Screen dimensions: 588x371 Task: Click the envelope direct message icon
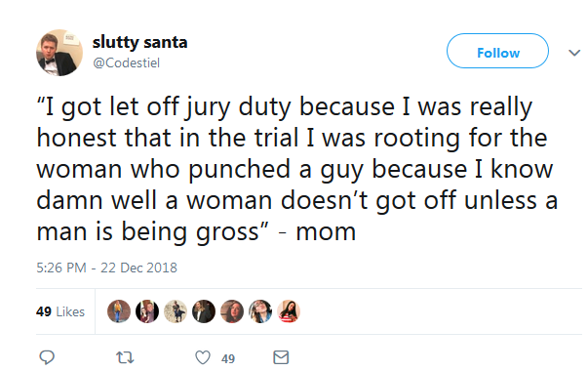[x=281, y=357]
